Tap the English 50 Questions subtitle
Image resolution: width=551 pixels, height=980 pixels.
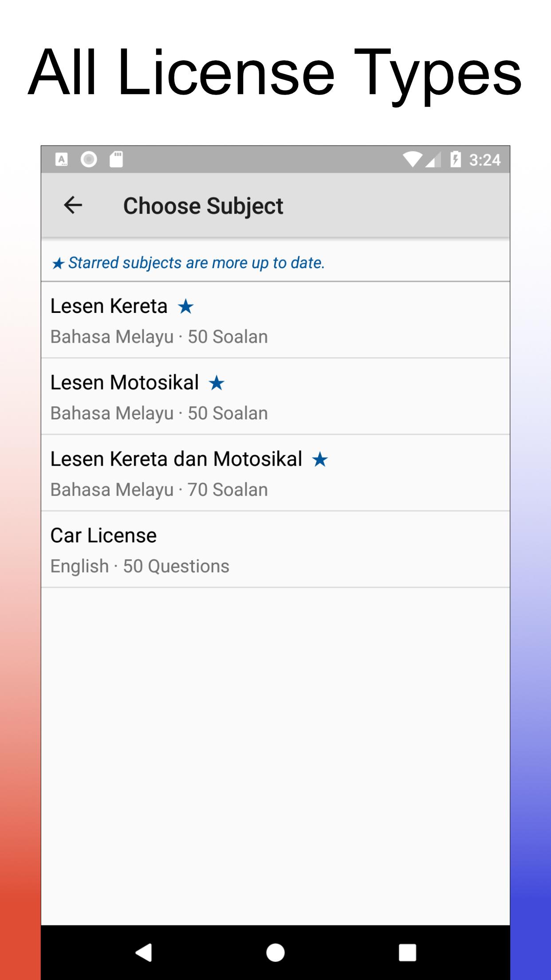point(140,566)
